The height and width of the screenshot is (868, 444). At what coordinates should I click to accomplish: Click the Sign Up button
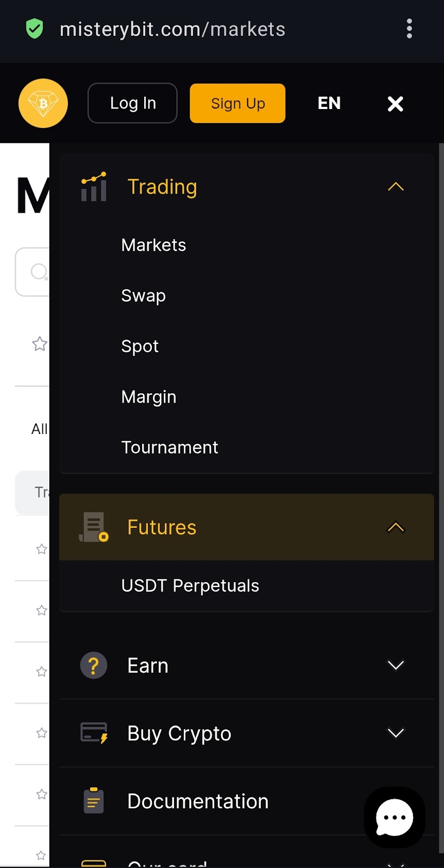[237, 103]
